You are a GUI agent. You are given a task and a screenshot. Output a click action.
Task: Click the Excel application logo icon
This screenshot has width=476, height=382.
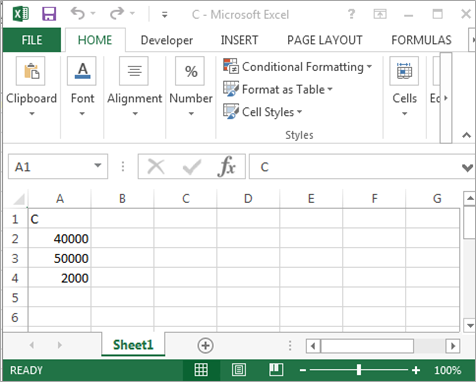[21, 14]
